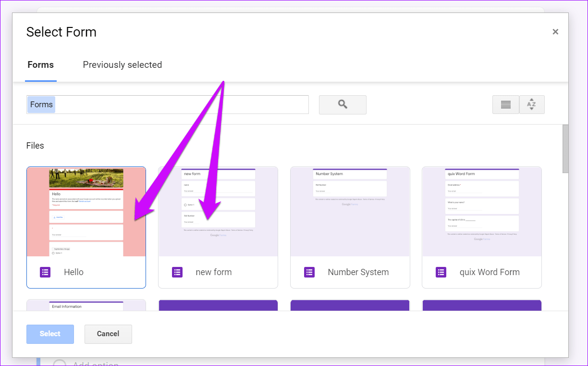Screen dimensions: 588x366
Task: Choose the new form thumbnail preview
Action: point(218,212)
